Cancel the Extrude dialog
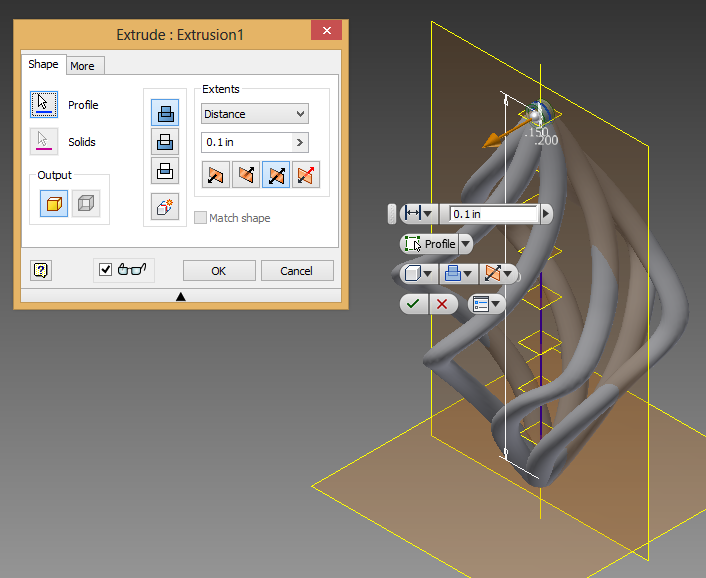This screenshot has width=706, height=578. coord(297,271)
